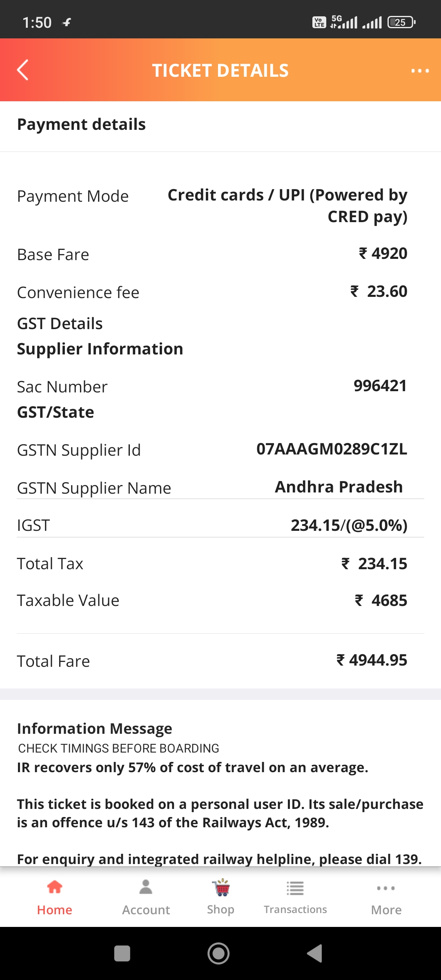Tap the TICKET DETAILS title
441x980 pixels.
[x=220, y=71]
